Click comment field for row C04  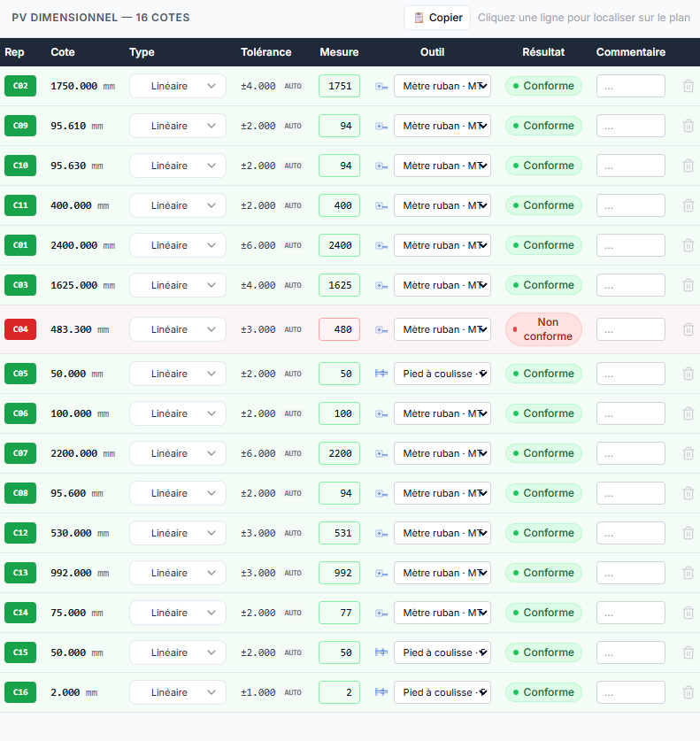tap(631, 329)
